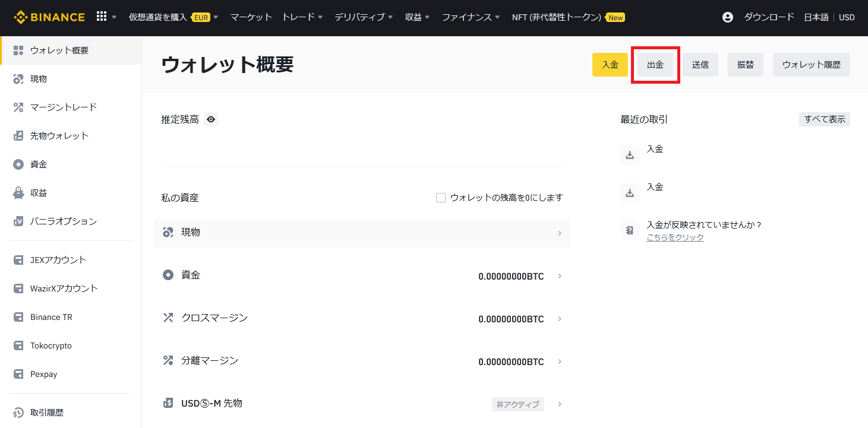Click the second 入金 download icon
Viewport: 868px width, 428px height.
[x=630, y=193]
